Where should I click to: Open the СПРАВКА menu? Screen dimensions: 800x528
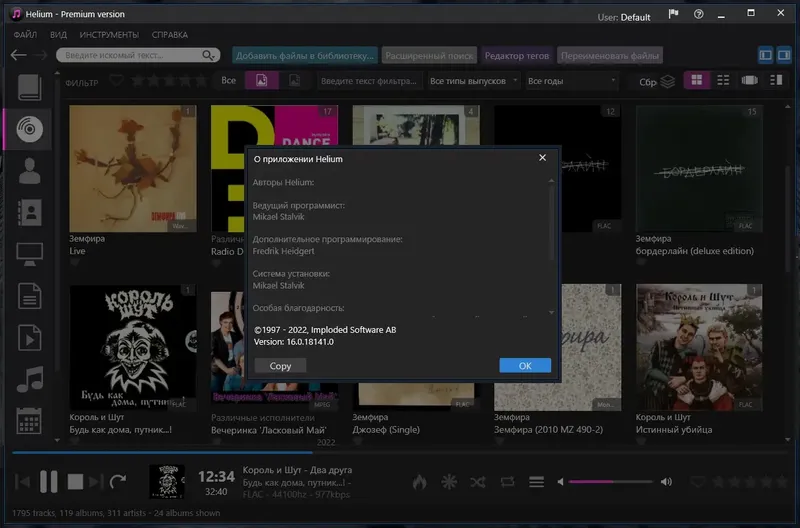[x=170, y=35]
